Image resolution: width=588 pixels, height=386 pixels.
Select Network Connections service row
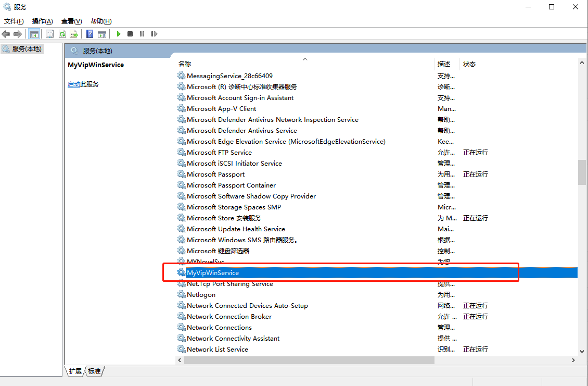point(377,328)
